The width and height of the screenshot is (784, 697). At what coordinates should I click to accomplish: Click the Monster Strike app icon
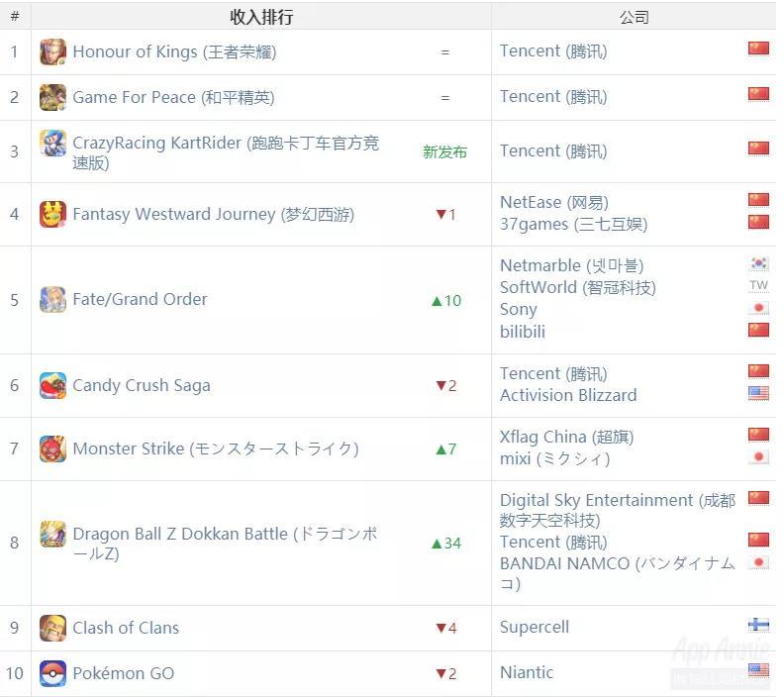point(53,449)
